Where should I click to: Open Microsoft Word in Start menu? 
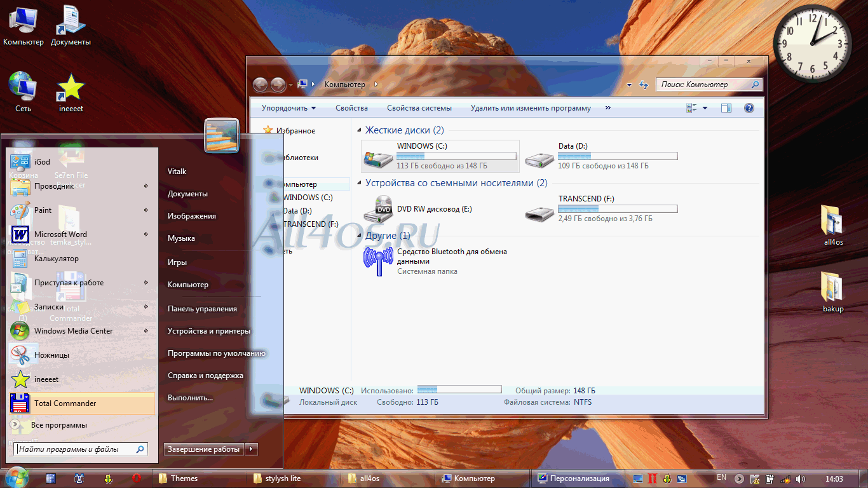81,234
